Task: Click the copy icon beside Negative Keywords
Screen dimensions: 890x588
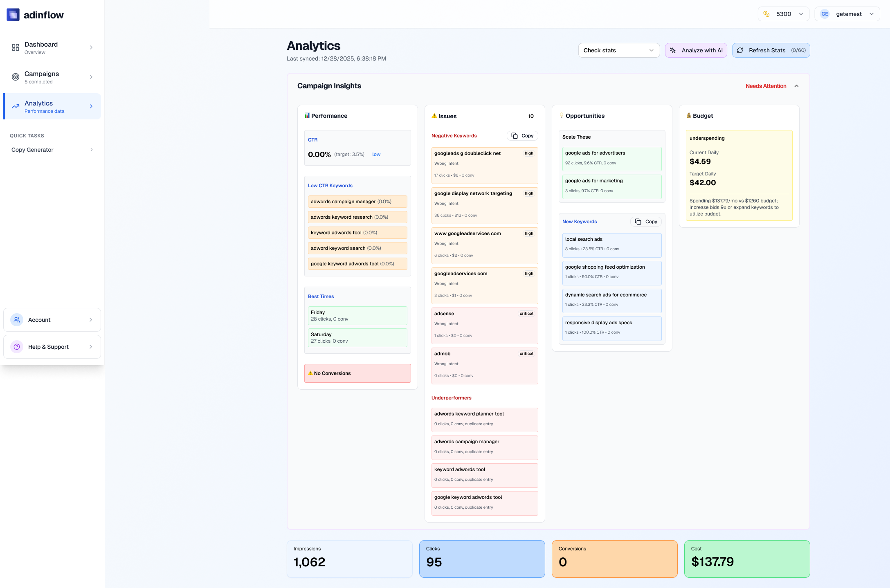Action: (515, 135)
